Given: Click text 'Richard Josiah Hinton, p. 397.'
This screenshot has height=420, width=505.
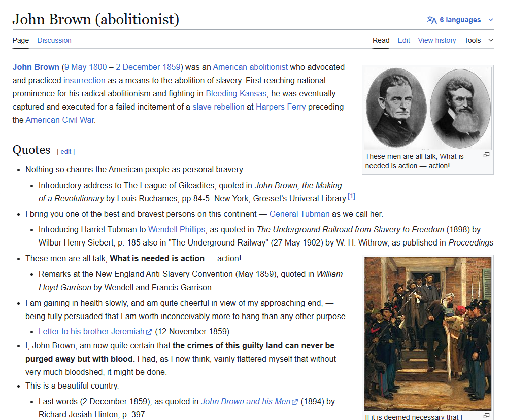Looking at the screenshot, I should 93,415.
